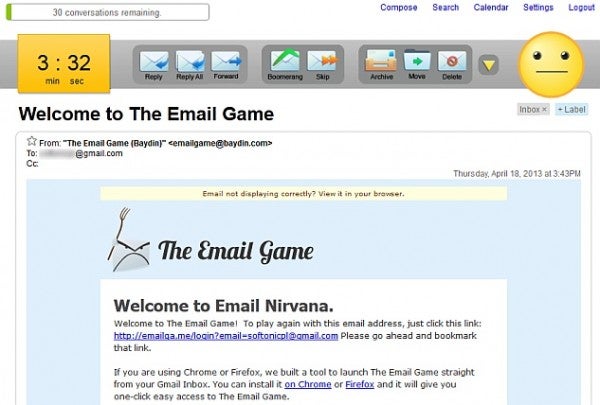
Task: Log out via Logout link
Action: click(x=582, y=7)
